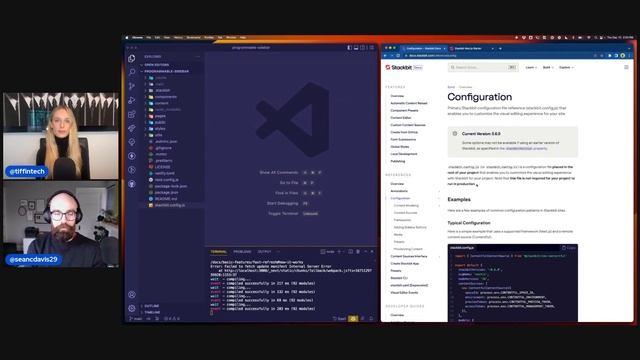Open the Apple menu in the macOS menu bar
640x360 pixels.
pos(127,38)
